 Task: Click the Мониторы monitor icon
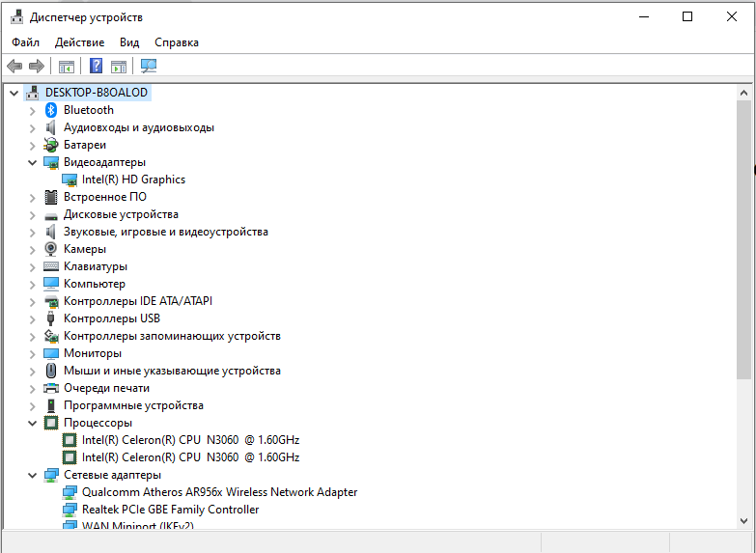click(50, 353)
